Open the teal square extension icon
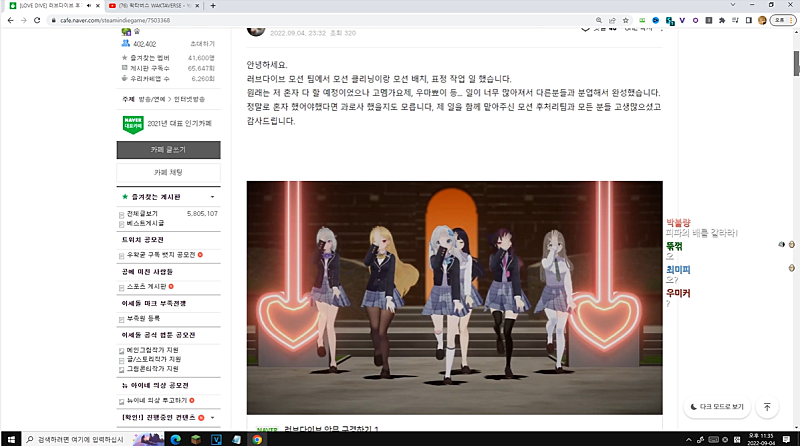 point(670,21)
